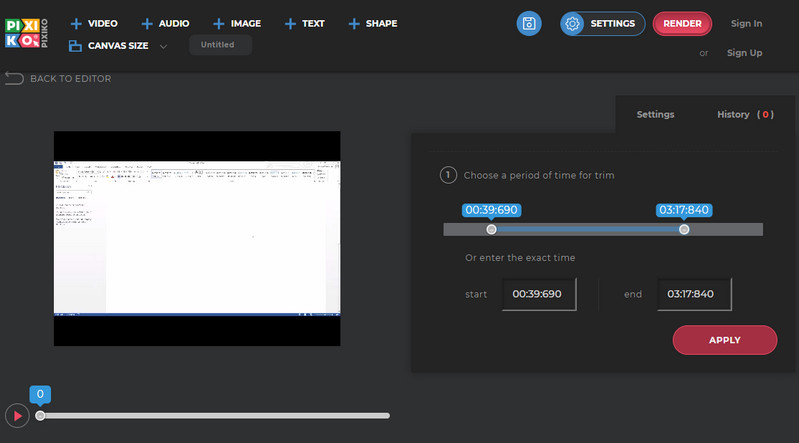Expand the chevron beside Canvas Size
The image size is (799, 443).
coord(163,46)
